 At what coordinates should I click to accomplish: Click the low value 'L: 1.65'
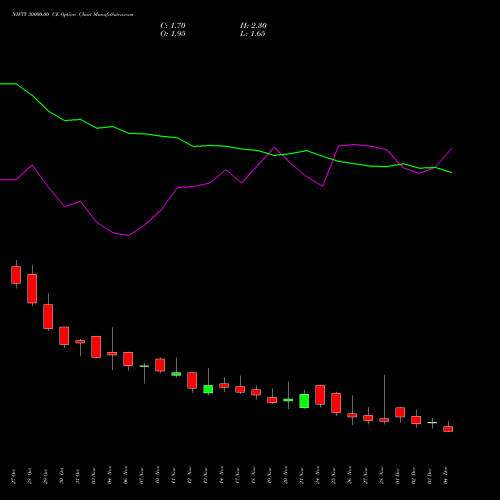(x=253, y=34)
